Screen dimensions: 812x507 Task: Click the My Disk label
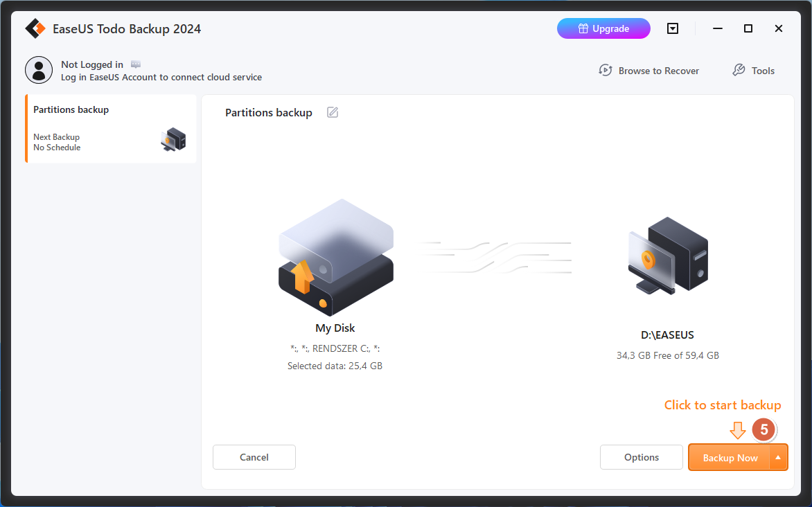(x=335, y=328)
